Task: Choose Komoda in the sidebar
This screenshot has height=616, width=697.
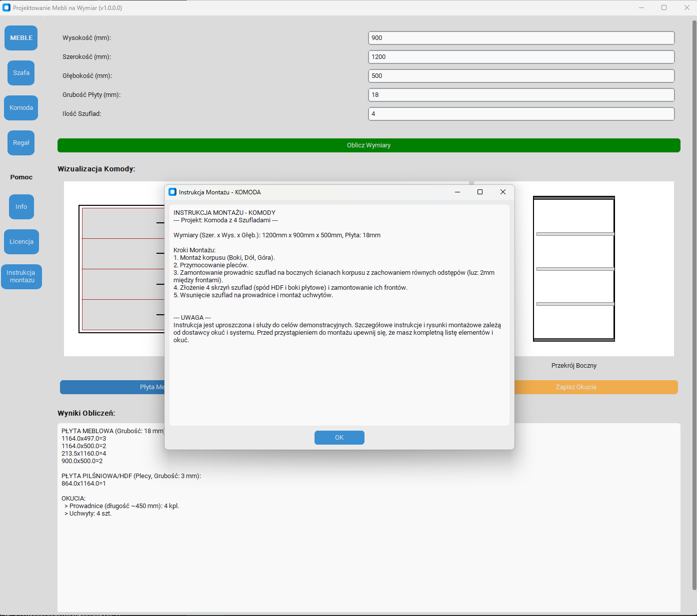Action: [21, 108]
